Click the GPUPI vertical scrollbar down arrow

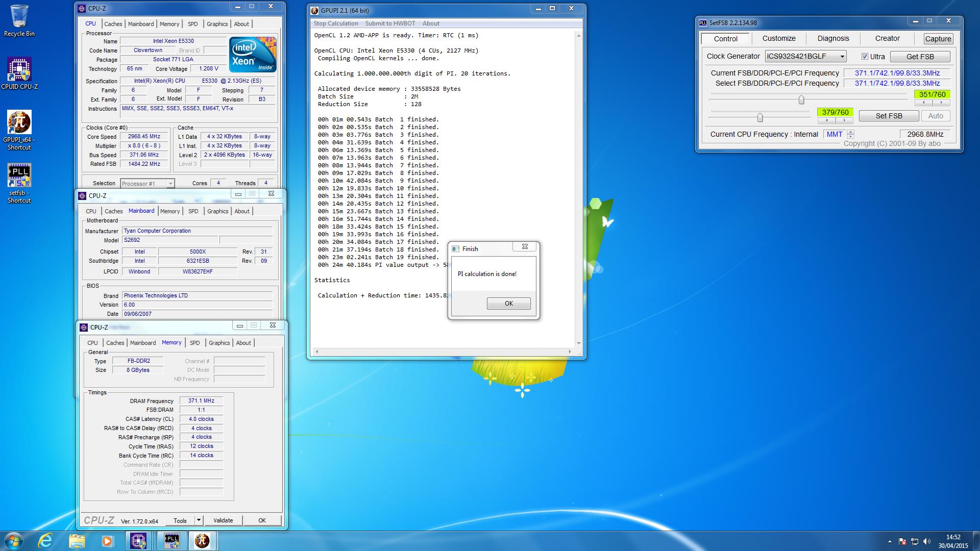578,343
